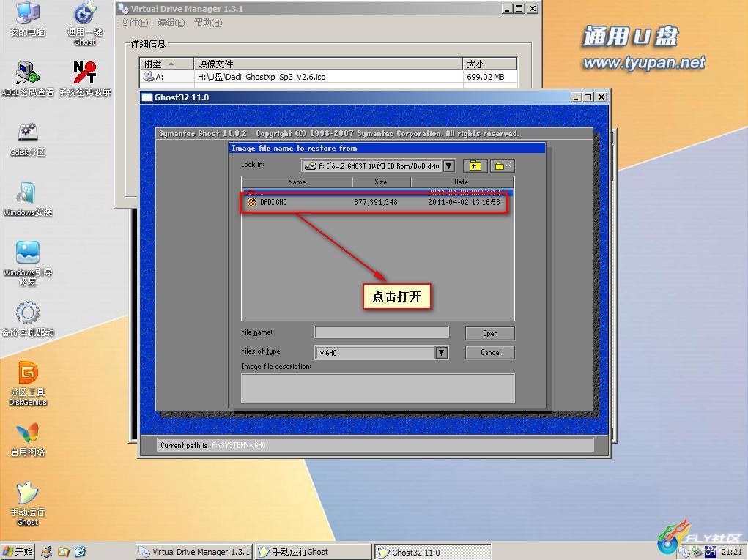The height and width of the screenshot is (560, 748).
Task: Click the Image file description box
Action: coord(378,389)
